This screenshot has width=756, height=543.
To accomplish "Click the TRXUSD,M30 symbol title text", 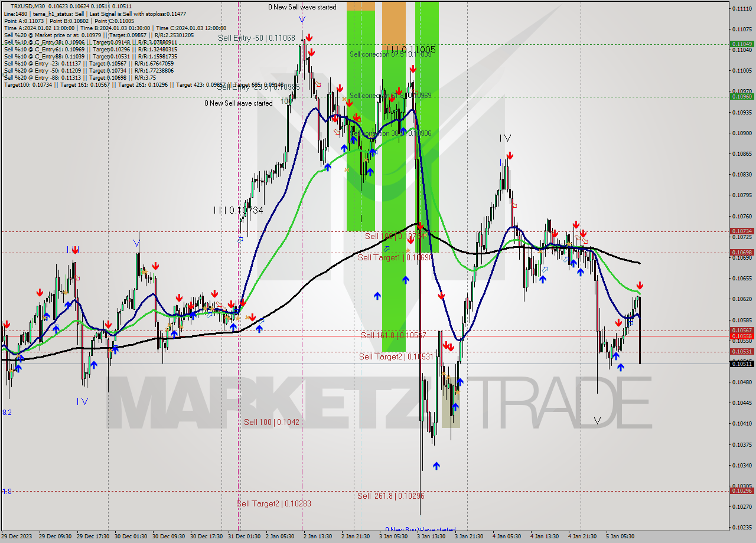I will pyautogui.click(x=28, y=6).
